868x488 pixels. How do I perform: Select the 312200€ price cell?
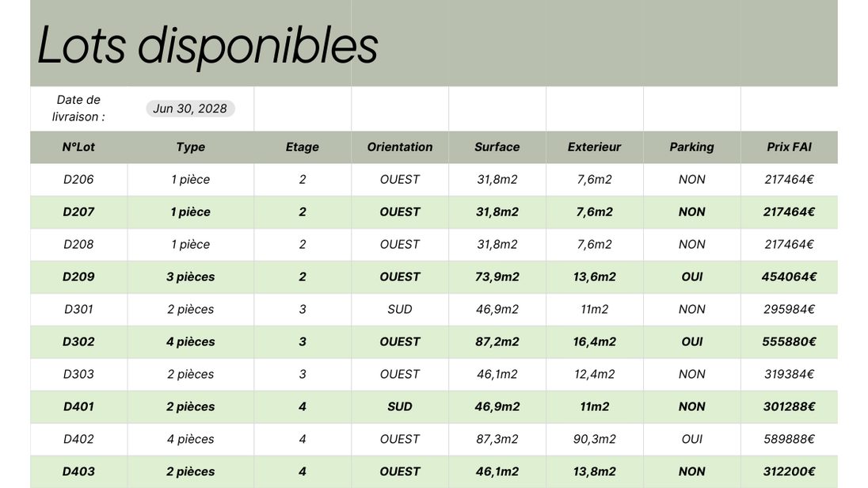pos(789,472)
